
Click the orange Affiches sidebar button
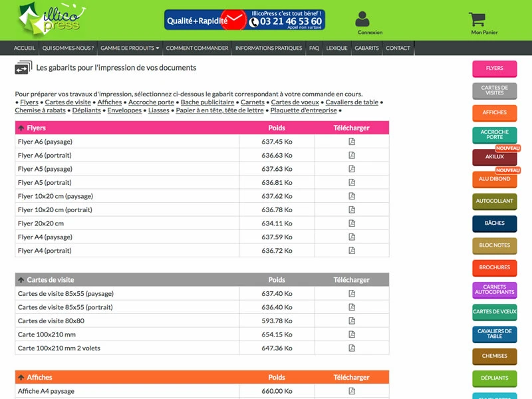[495, 112]
